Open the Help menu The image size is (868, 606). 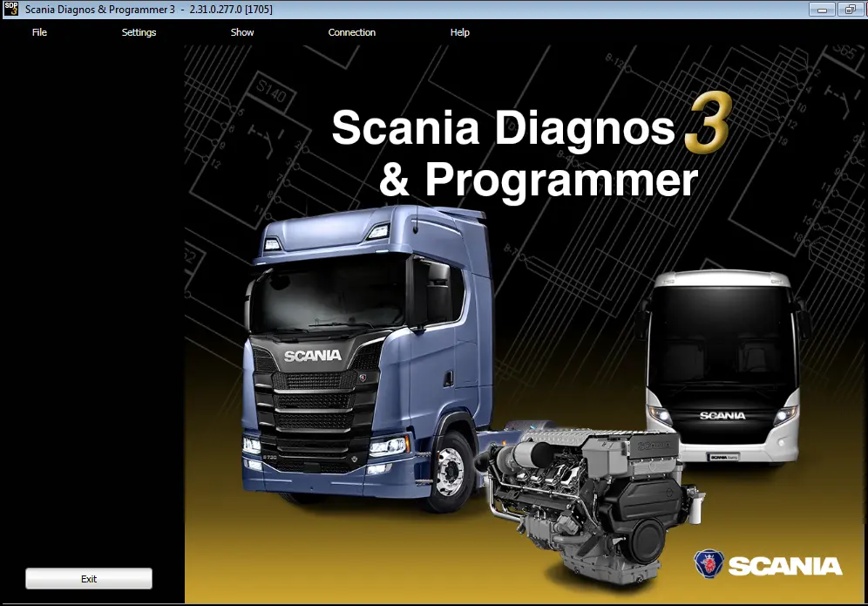[459, 32]
